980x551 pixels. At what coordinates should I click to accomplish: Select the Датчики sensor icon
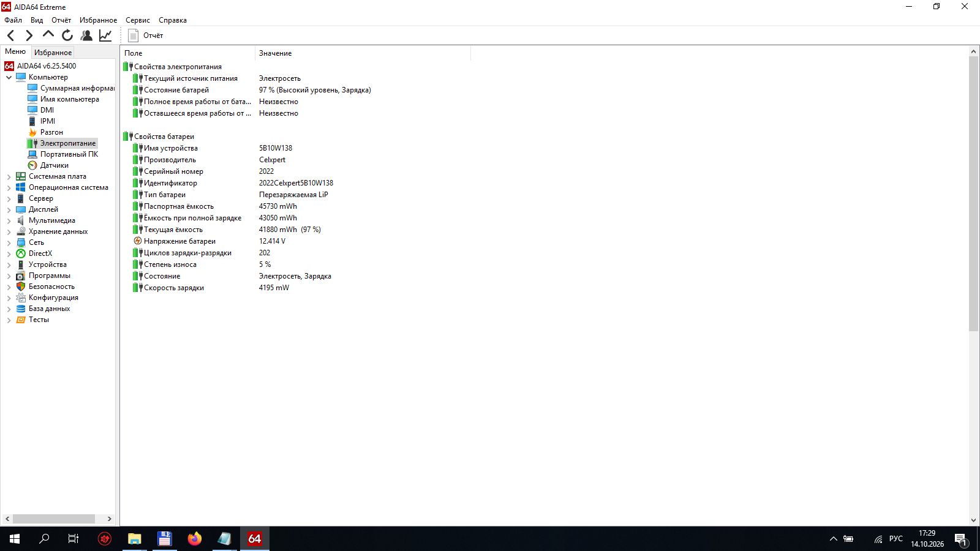32,165
